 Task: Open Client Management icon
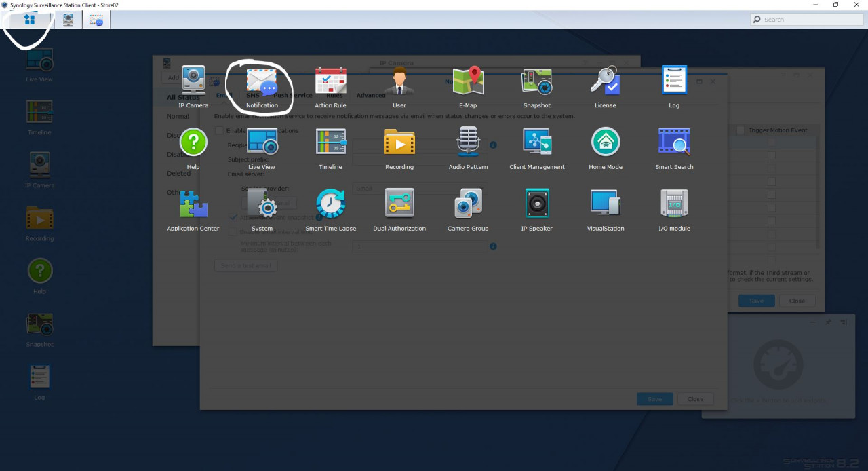pos(536,149)
